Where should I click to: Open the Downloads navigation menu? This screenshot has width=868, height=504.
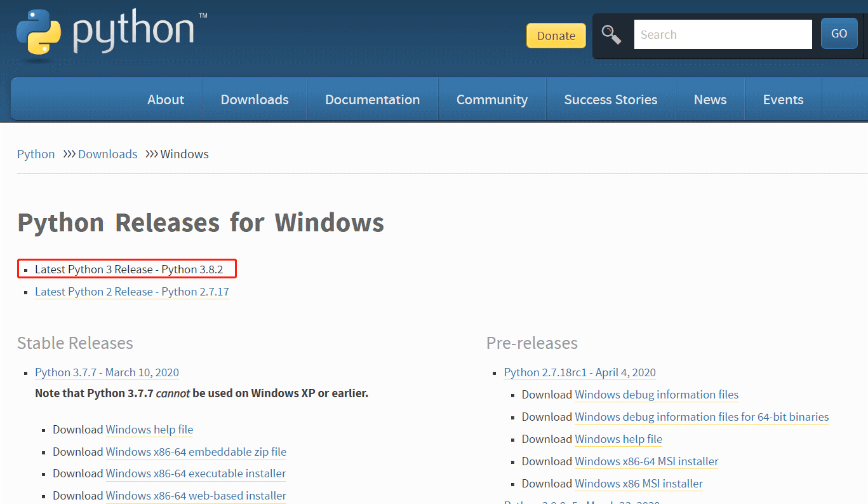(255, 99)
